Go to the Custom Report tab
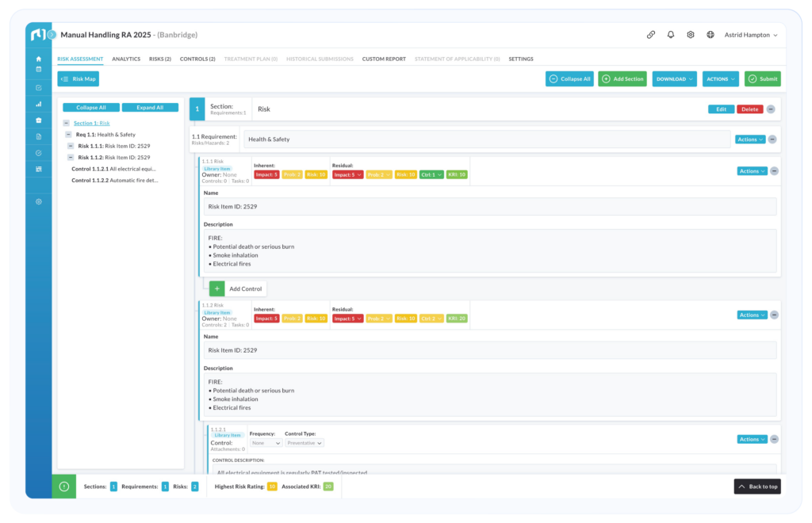Screen dimensions: 812x523 (x=384, y=59)
